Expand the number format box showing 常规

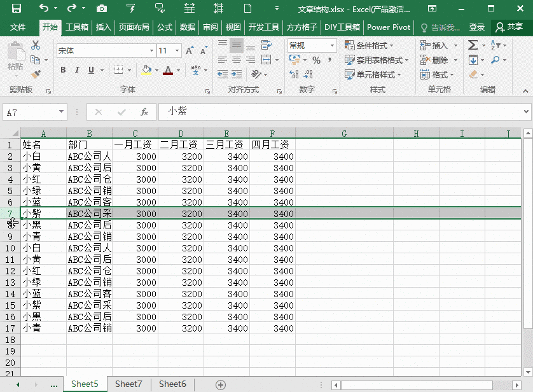pyautogui.click(x=332, y=46)
